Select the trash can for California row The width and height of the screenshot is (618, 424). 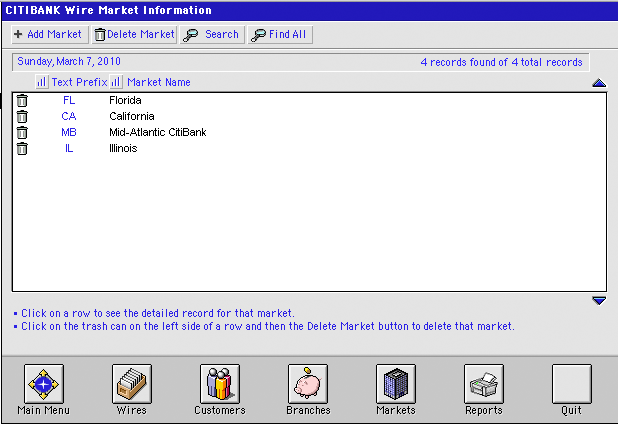(x=22, y=117)
